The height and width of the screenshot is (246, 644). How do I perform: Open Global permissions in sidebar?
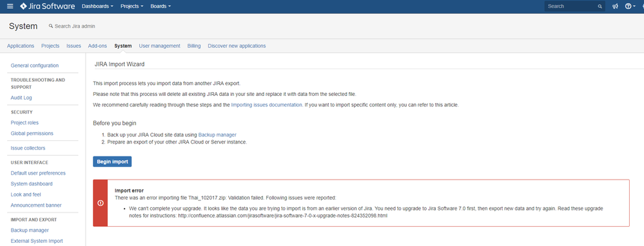[x=32, y=133]
